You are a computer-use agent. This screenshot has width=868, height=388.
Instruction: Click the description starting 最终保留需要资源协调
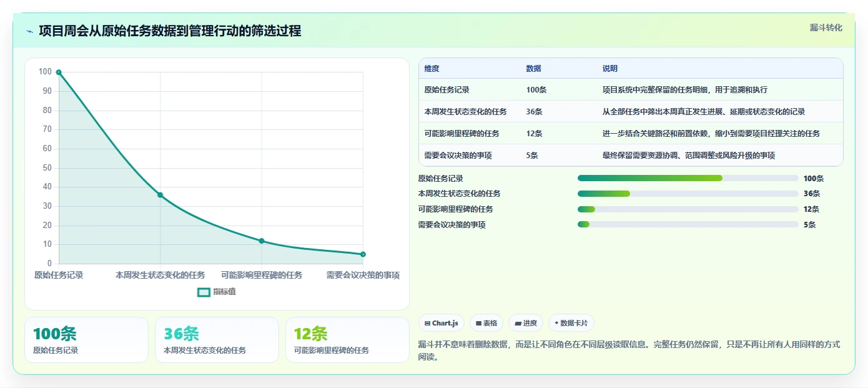(688, 156)
